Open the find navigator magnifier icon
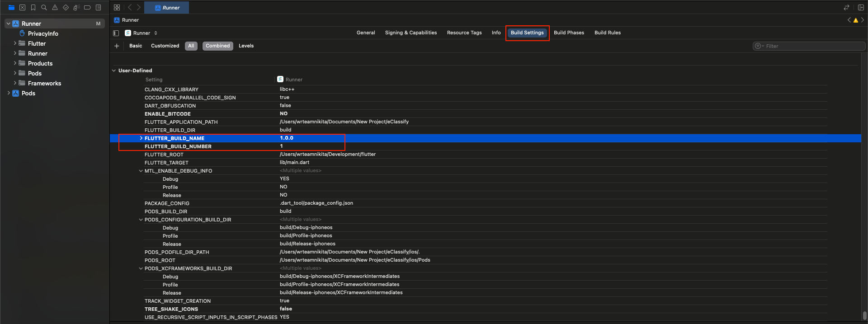868x324 pixels. click(44, 8)
